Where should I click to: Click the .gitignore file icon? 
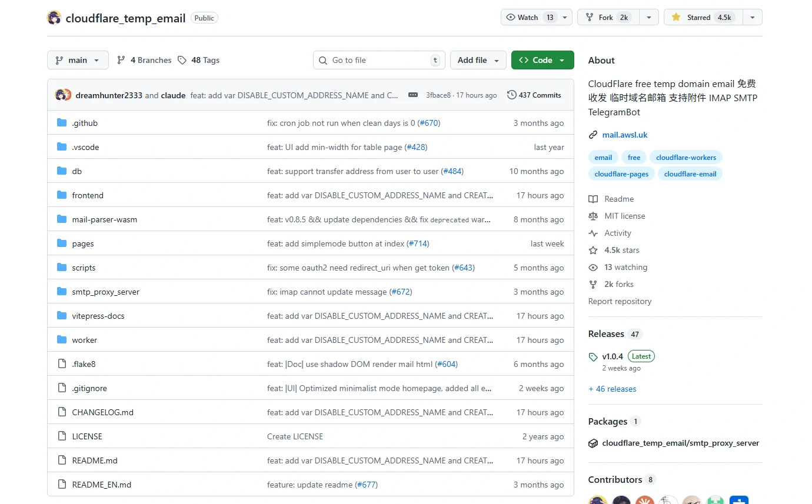pos(62,388)
